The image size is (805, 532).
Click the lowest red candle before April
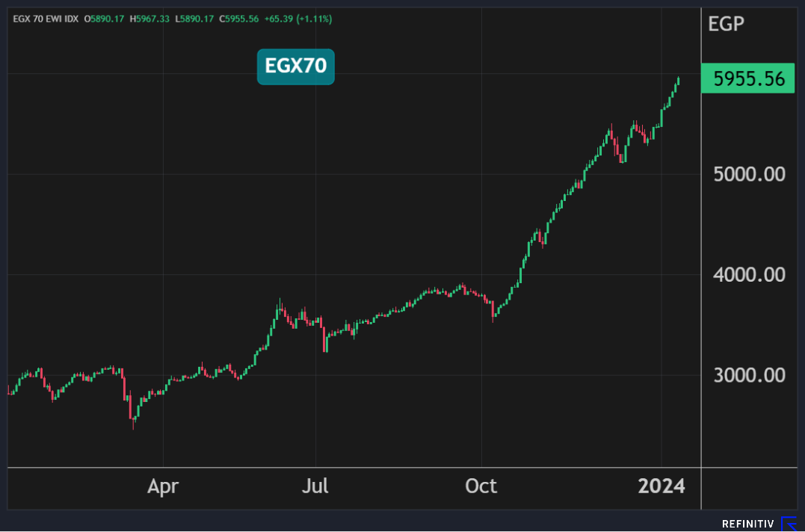point(133,420)
